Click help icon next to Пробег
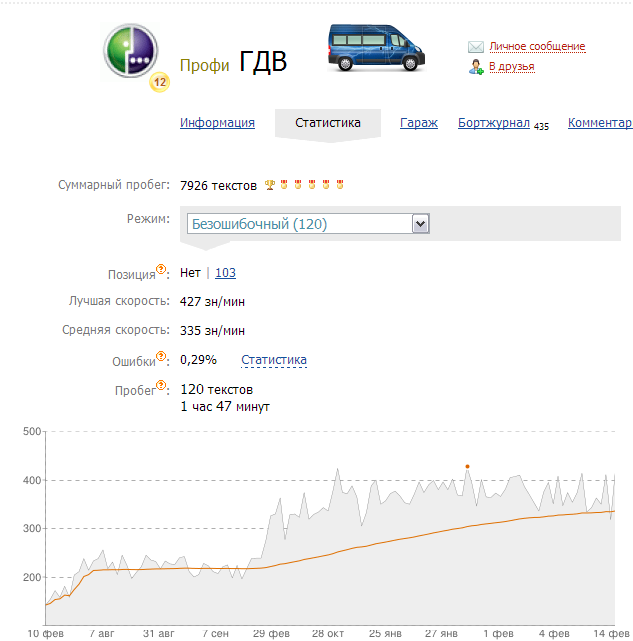The width and height of the screenshot is (633, 641). (161, 385)
